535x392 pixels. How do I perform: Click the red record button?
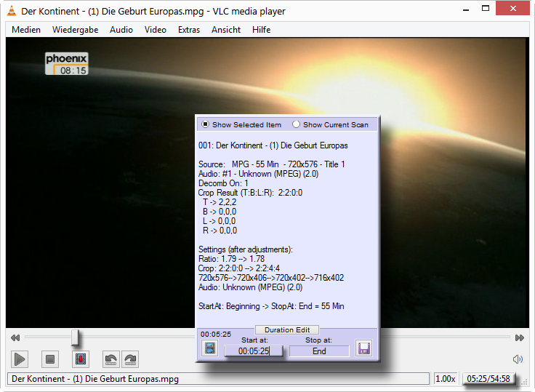pos(81,359)
